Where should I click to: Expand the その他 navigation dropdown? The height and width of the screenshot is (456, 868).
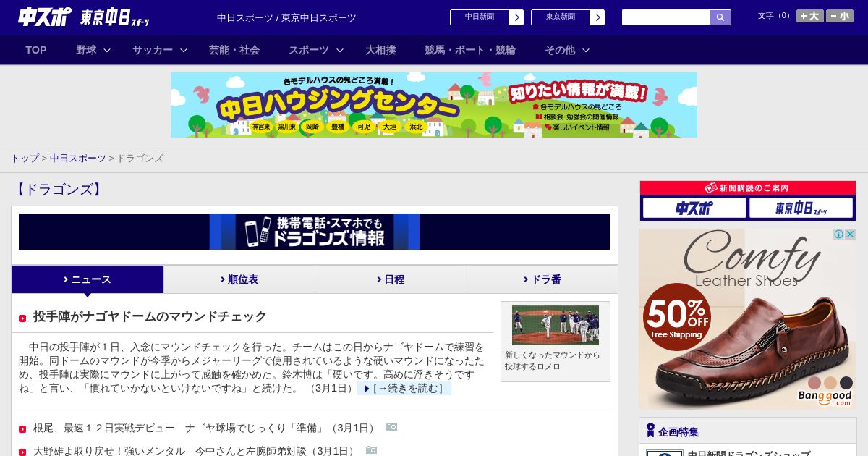click(x=567, y=50)
